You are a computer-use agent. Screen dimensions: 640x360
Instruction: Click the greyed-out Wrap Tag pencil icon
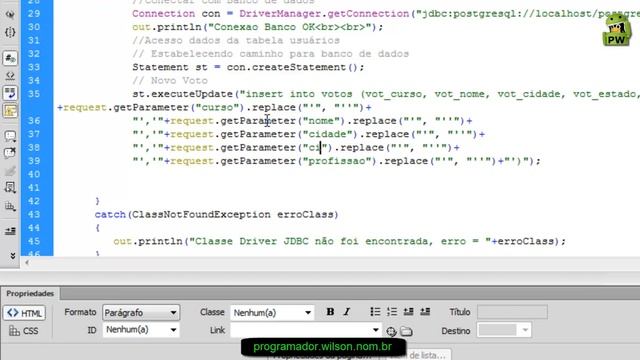[10, 171]
